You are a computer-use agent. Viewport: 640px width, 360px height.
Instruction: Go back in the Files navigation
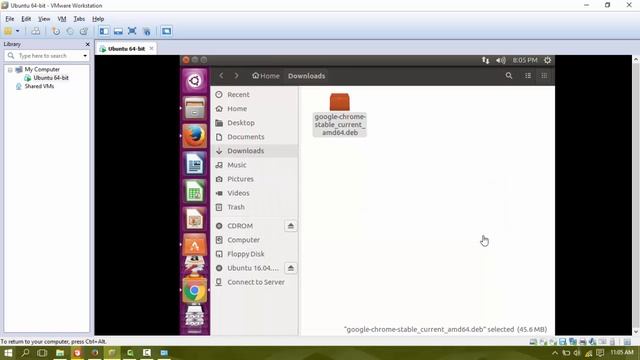[221, 76]
